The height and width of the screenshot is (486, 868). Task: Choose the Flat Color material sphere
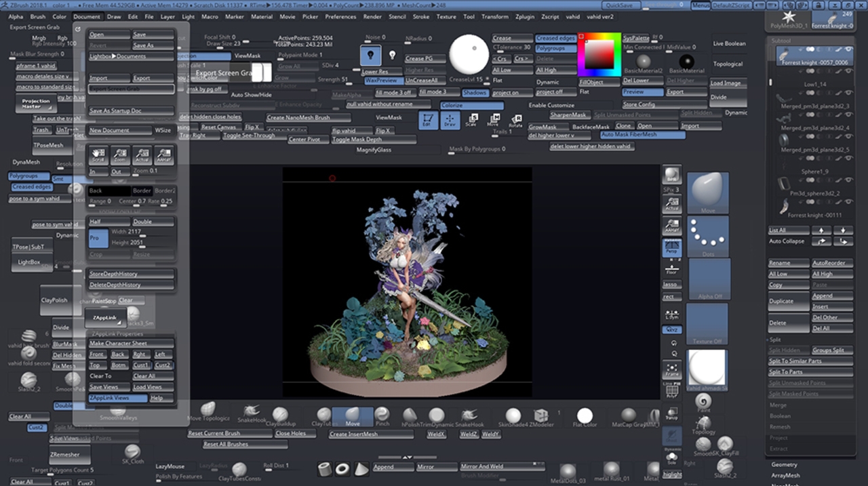coord(585,416)
